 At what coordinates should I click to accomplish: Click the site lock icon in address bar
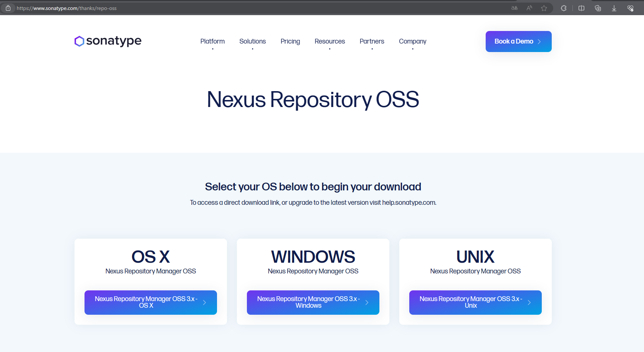(8, 8)
